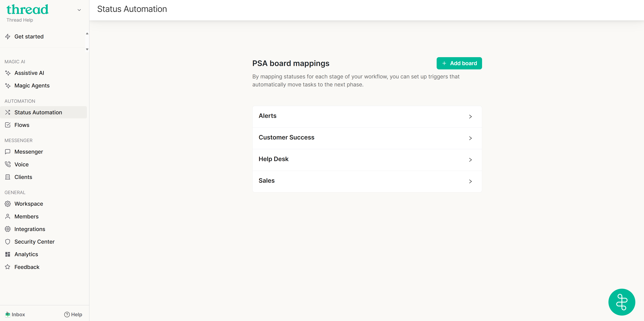Screen dimensions: 644x321
Task: Expand the Help Desk board chevron
Action: pyautogui.click(x=470, y=160)
